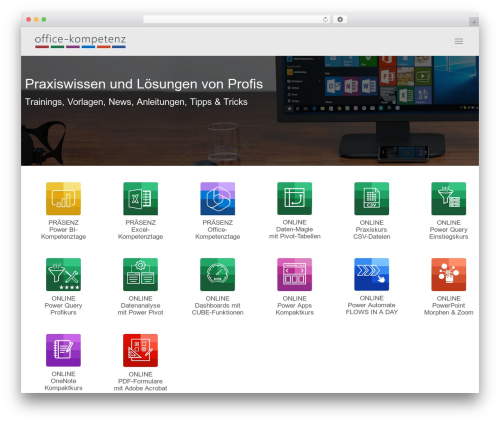Open the Power Query Profikurs icon
Viewport: 500px width, 423px height.
coord(63,274)
